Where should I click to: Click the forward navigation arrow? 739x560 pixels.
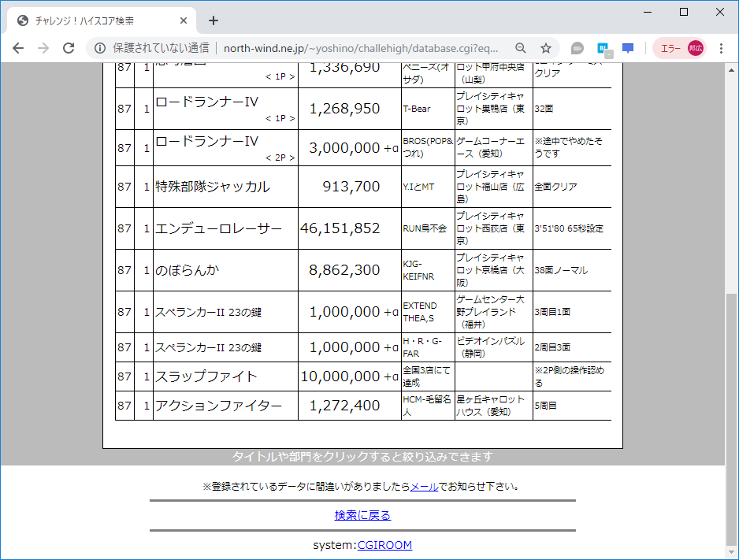[42, 48]
